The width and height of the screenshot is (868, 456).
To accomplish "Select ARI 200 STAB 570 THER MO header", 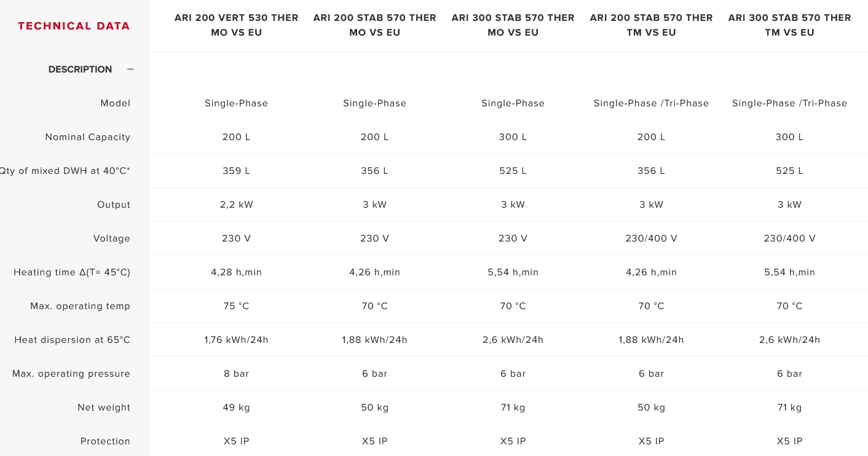I will pyautogui.click(x=374, y=25).
